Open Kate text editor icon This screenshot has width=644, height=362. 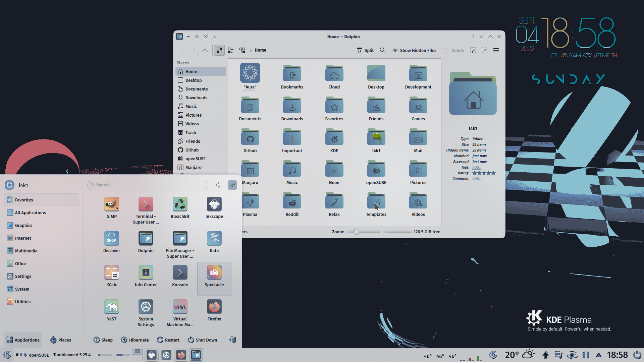tap(214, 242)
